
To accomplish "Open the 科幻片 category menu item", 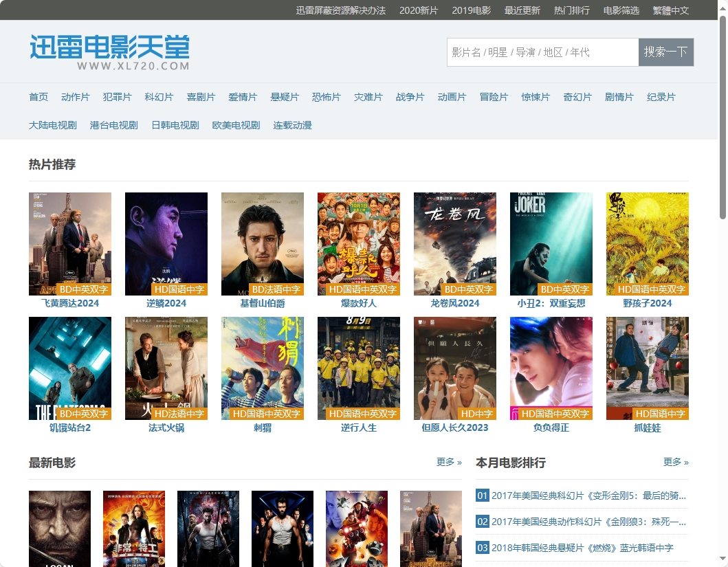I will (x=159, y=97).
